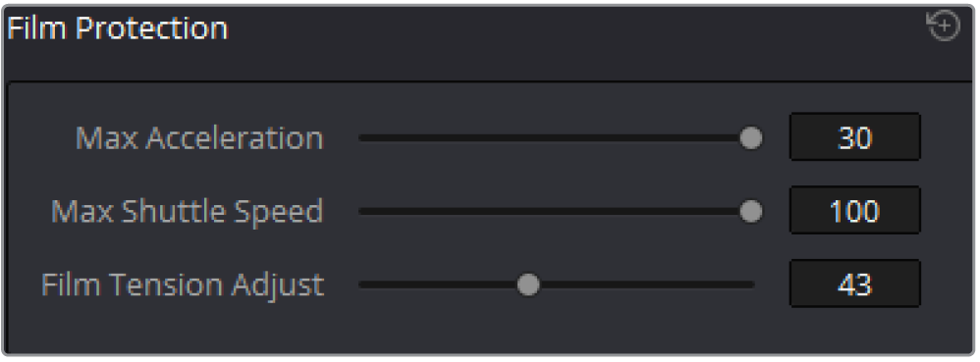This screenshot has height=362, width=980.
Task: Select the Max Shuttle Speed value field showing 100
Action: click(855, 211)
